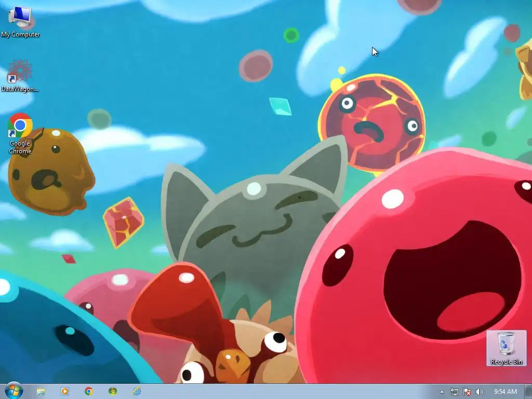Click the volume speaker tray icon
532x399 pixels.
pyautogui.click(x=480, y=392)
